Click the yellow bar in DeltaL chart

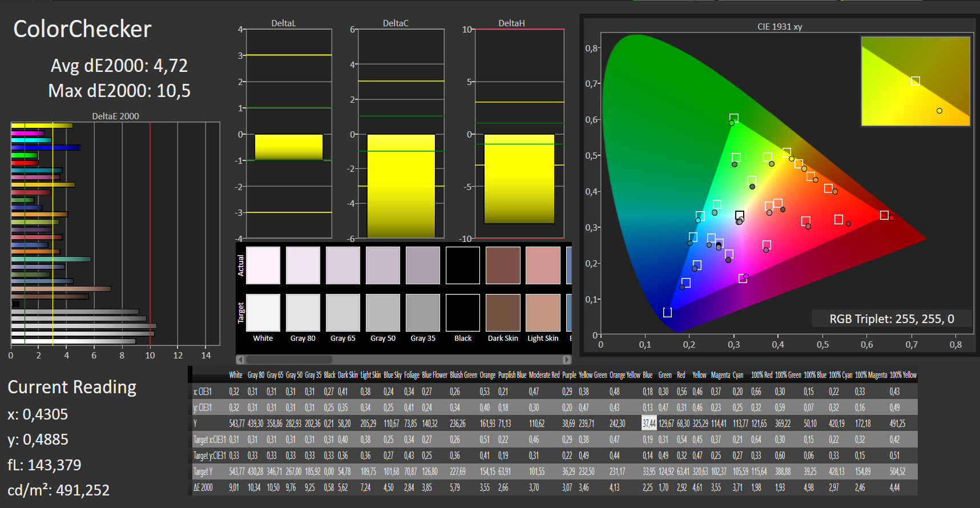pos(289,147)
